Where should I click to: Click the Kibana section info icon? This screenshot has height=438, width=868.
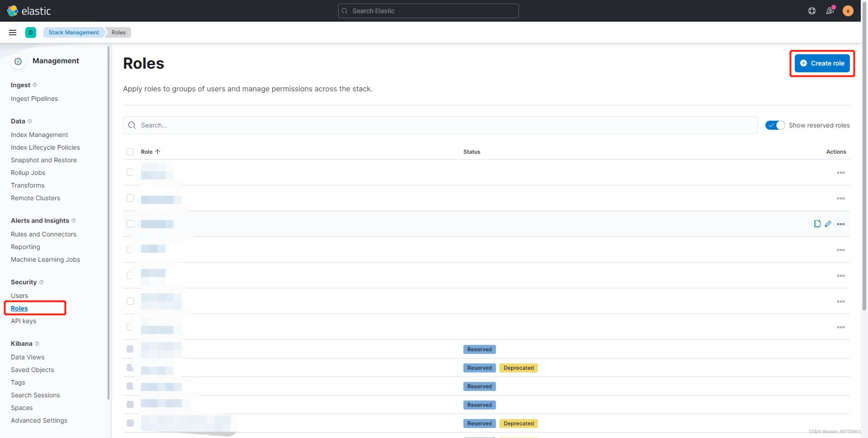coord(37,344)
